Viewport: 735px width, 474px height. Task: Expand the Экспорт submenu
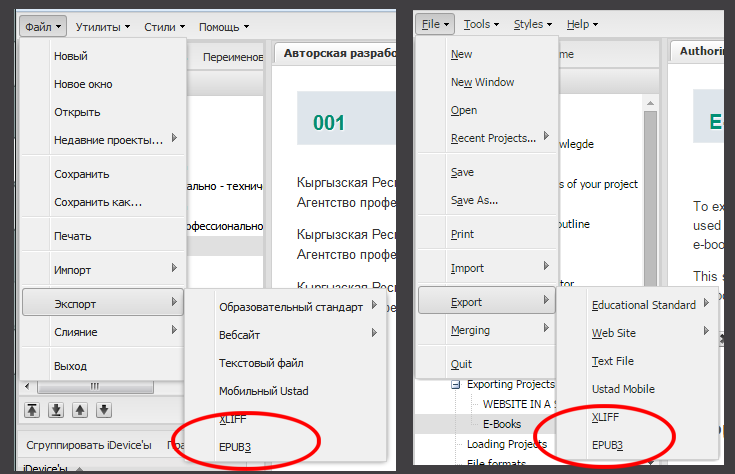[x=103, y=303]
